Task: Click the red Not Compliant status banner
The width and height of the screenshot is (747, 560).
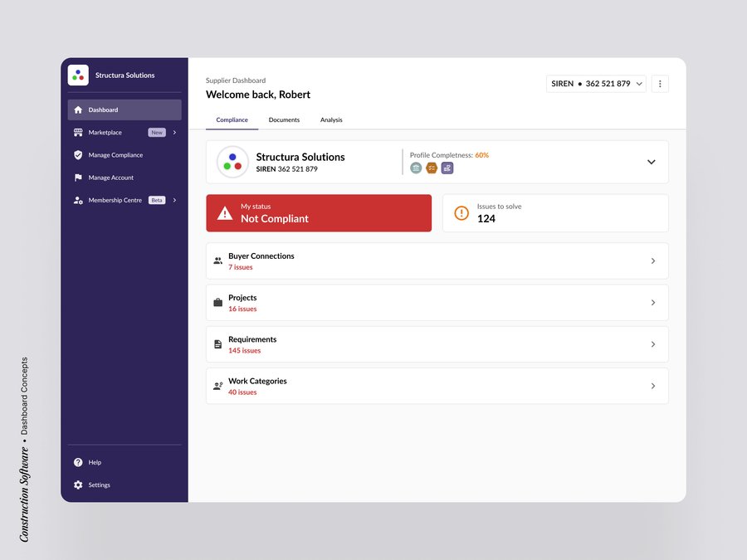Action: pyautogui.click(x=319, y=213)
